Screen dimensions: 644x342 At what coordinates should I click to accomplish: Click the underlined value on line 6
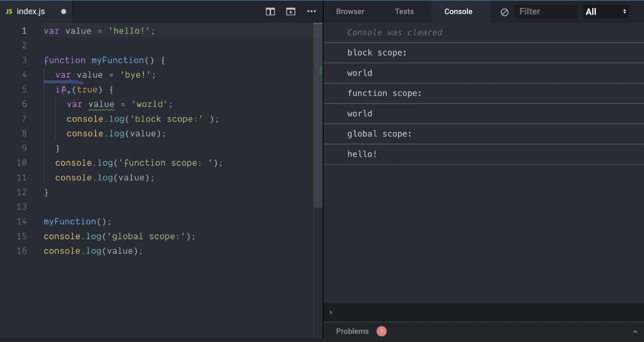point(101,104)
